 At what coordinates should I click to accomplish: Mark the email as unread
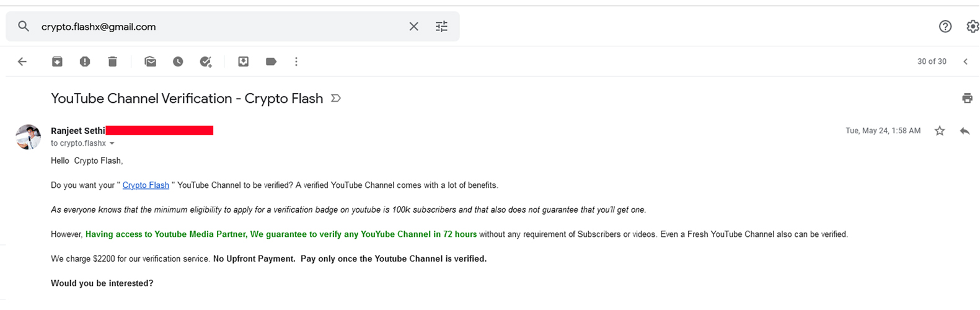[150, 61]
